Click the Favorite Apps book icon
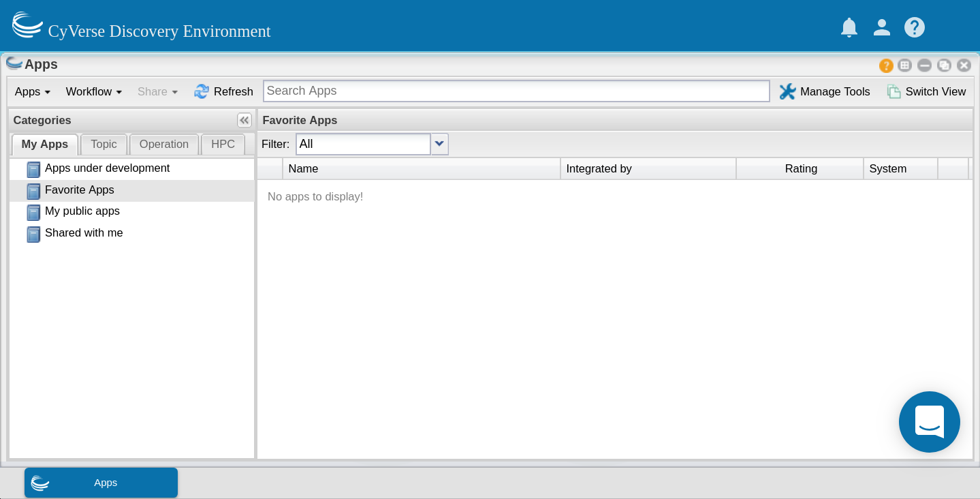This screenshot has height=499, width=980. pos(33,191)
